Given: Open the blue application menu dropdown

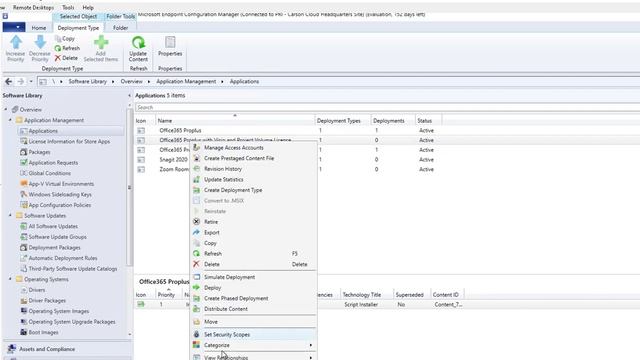Looking at the screenshot, I should [14, 27].
